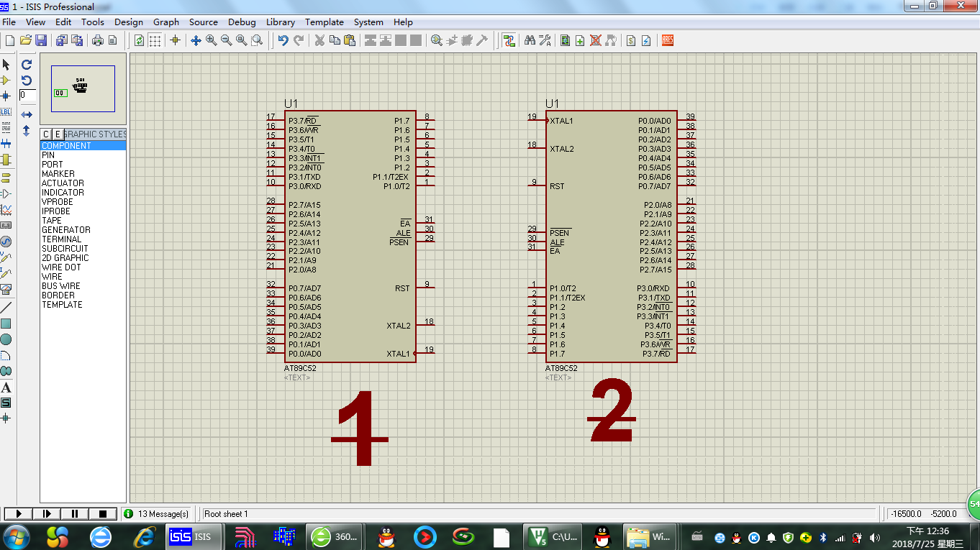Open the 13 Message(s) log

tap(156, 513)
